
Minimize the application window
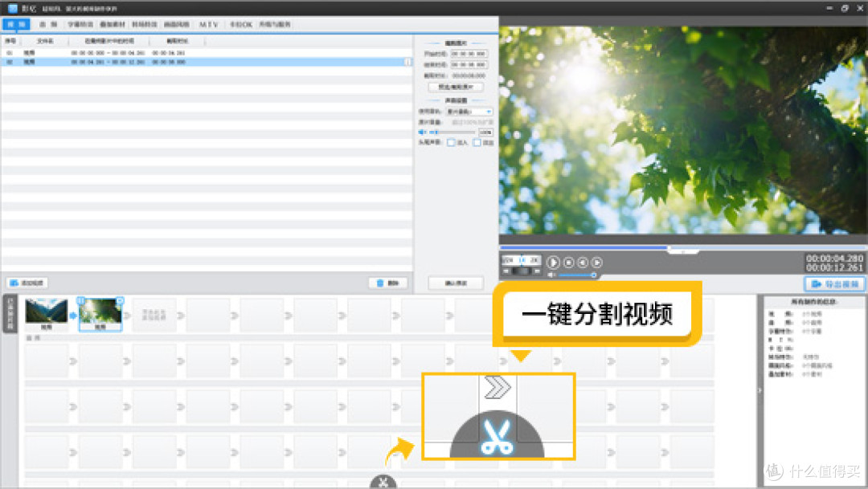829,8
